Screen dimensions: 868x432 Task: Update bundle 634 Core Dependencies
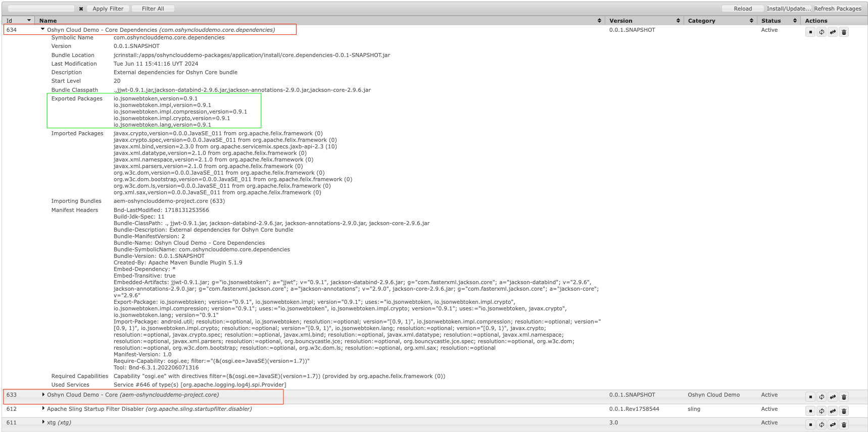pos(833,32)
